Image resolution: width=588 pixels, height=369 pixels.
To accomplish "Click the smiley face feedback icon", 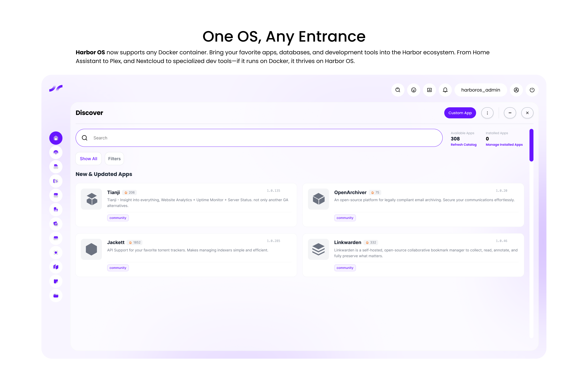I will click(x=414, y=90).
